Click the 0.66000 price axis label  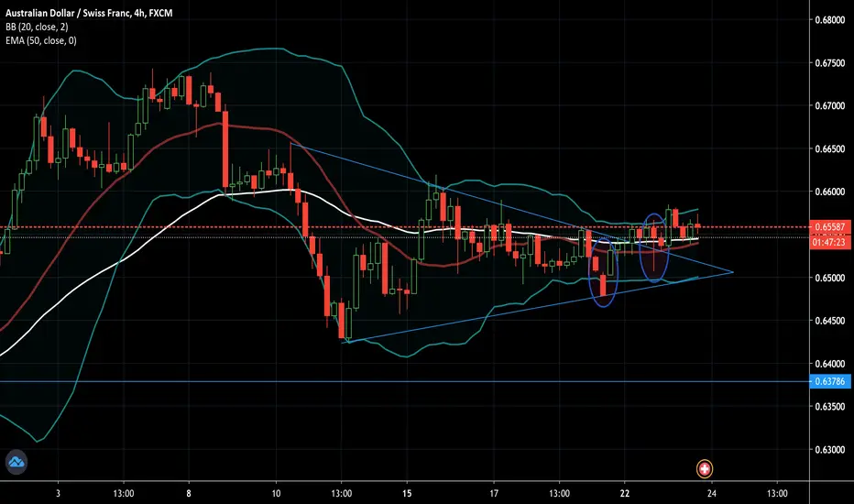click(830, 192)
